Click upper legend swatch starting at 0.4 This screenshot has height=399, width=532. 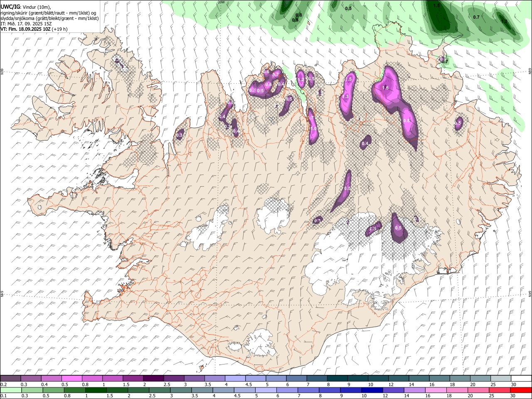[52, 378]
